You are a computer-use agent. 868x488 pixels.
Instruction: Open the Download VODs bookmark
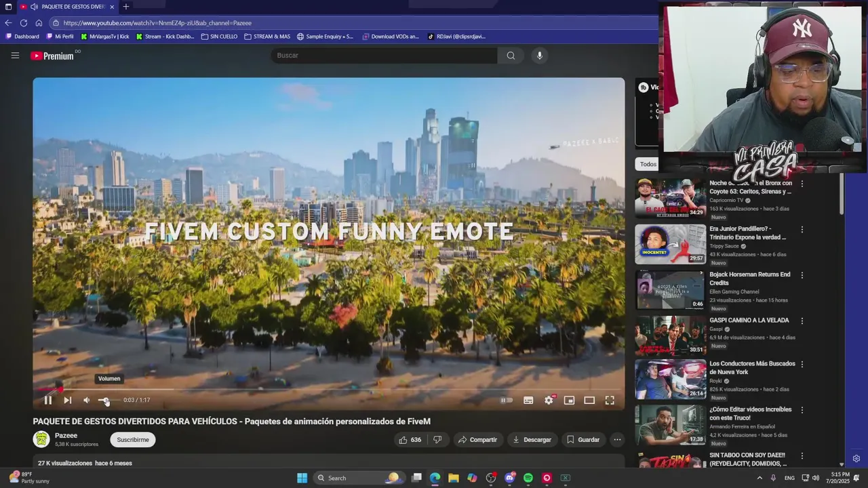[391, 37]
